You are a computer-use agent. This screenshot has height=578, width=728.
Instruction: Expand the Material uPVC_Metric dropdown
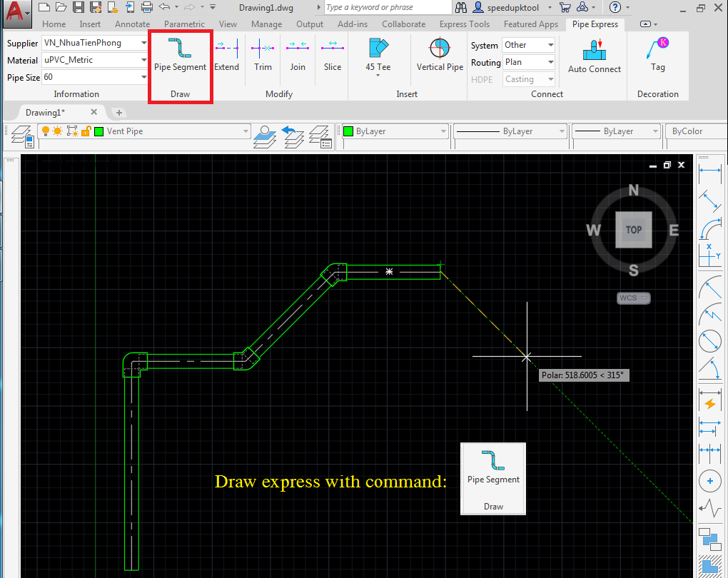(143, 60)
